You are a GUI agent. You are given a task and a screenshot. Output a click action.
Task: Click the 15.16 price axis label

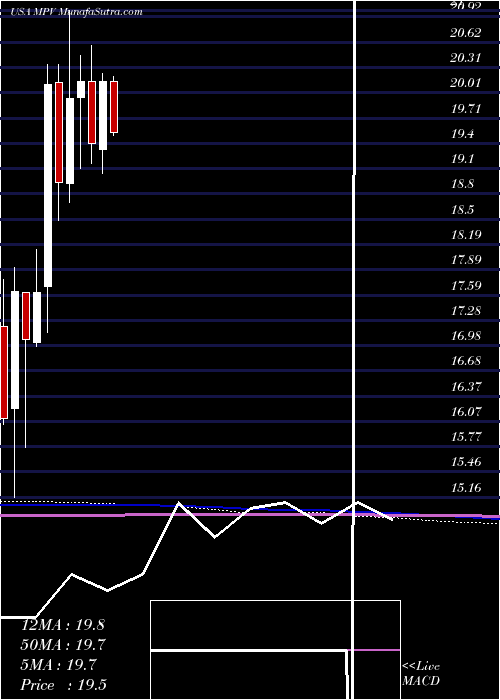click(466, 487)
